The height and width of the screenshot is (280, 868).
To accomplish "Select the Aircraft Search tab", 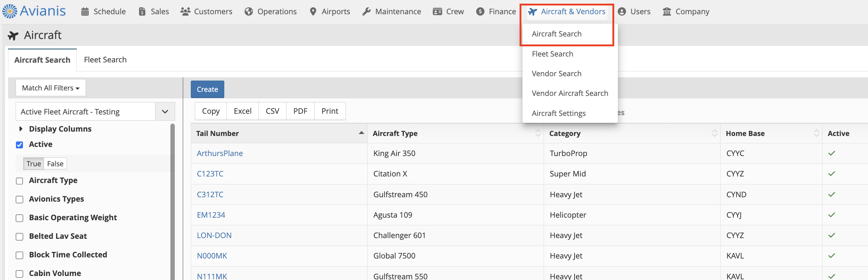I will coord(42,60).
